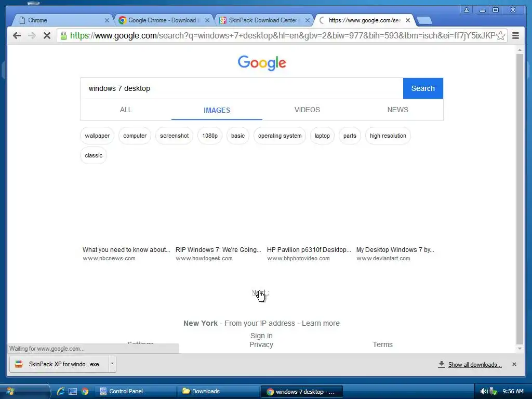
Task: Open 'What you need to know about...' result
Action: click(x=126, y=250)
